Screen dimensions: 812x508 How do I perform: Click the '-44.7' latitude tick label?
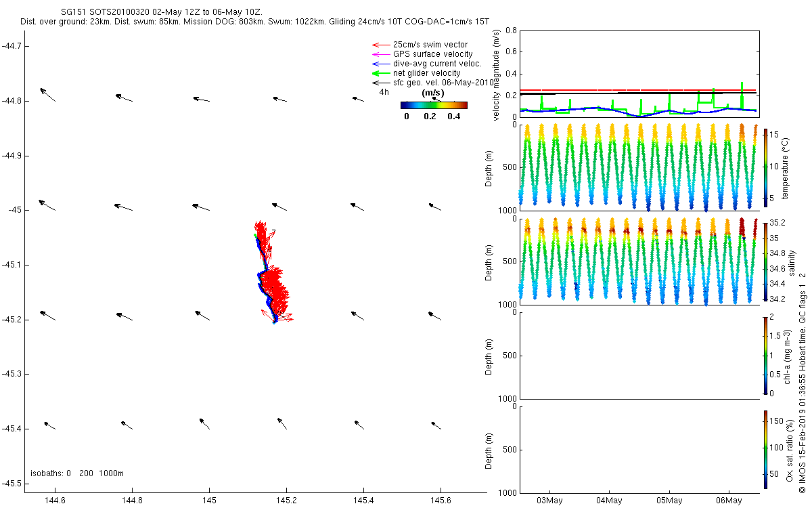[x=11, y=46]
